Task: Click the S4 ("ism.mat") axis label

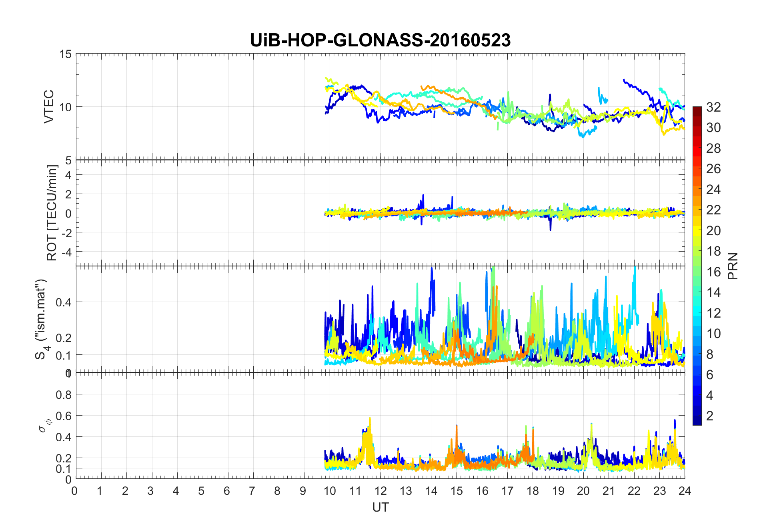Action: 42,319
